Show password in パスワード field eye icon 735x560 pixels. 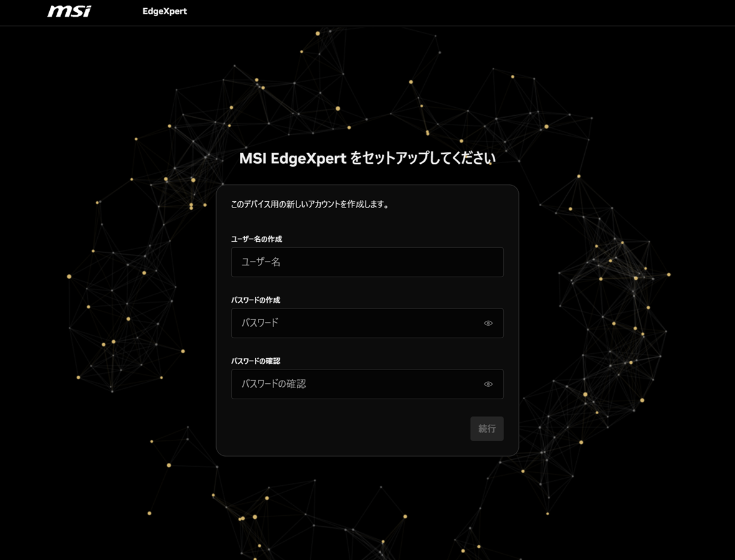[488, 323]
